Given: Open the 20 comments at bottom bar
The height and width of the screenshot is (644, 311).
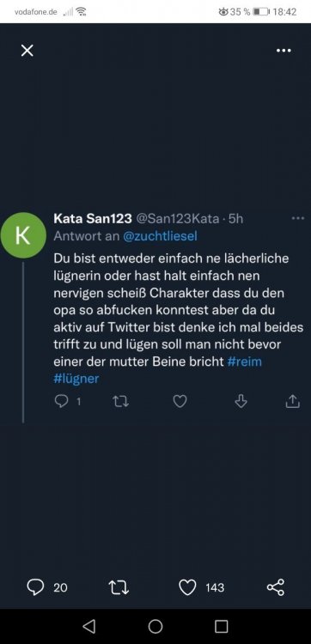Looking at the screenshot, I should point(47,587).
